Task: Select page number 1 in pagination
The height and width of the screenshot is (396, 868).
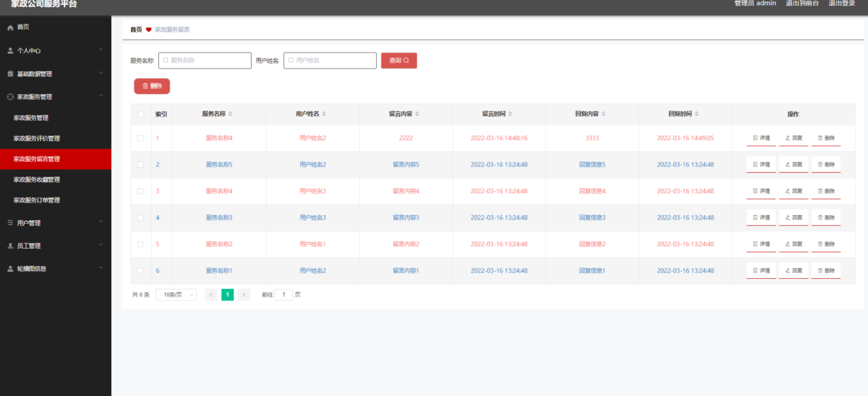Action: click(228, 295)
